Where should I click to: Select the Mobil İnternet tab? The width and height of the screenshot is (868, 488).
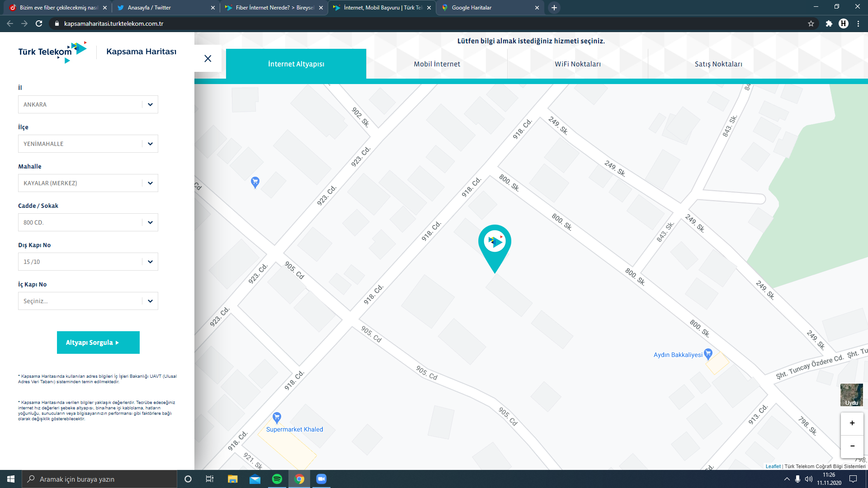click(x=437, y=64)
